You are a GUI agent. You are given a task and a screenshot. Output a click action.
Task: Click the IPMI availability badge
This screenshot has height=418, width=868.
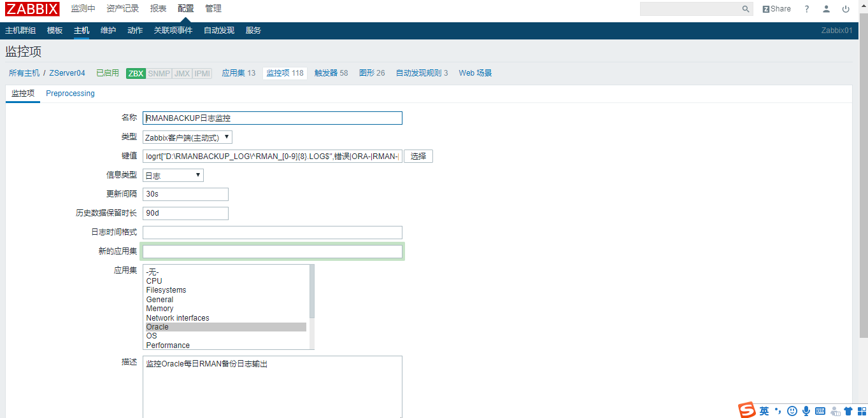pyautogui.click(x=202, y=73)
